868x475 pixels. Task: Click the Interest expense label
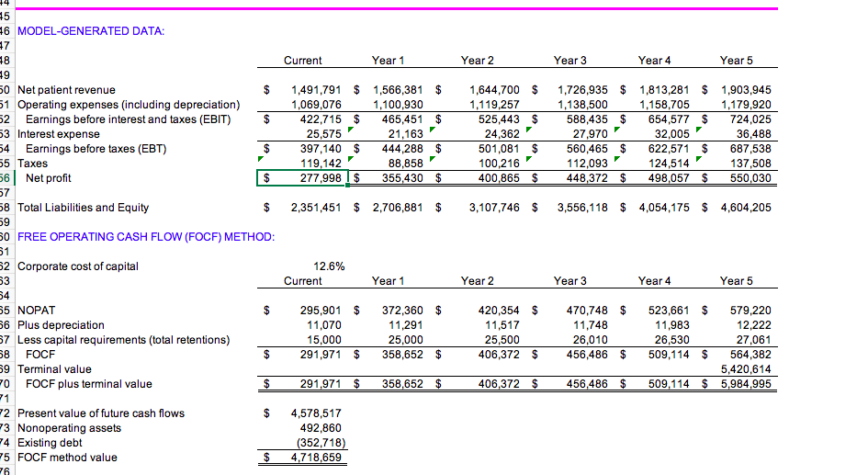pos(59,134)
